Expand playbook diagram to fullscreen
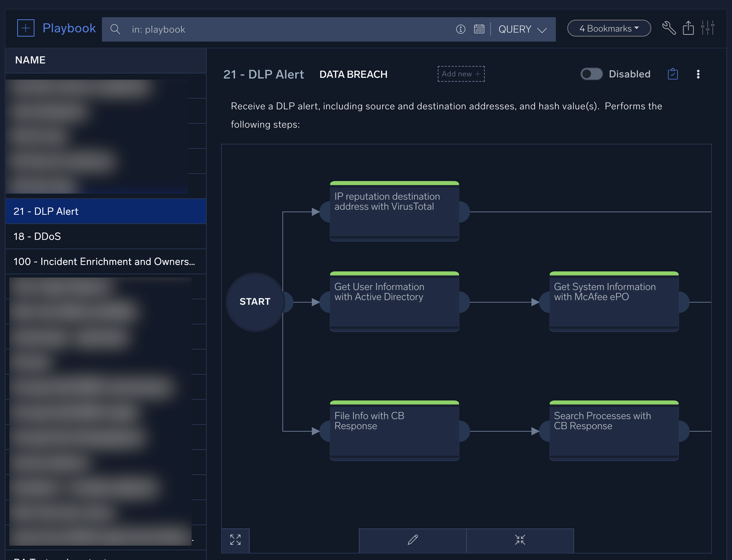Viewport: 732px width, 560px height. (235, 540)
